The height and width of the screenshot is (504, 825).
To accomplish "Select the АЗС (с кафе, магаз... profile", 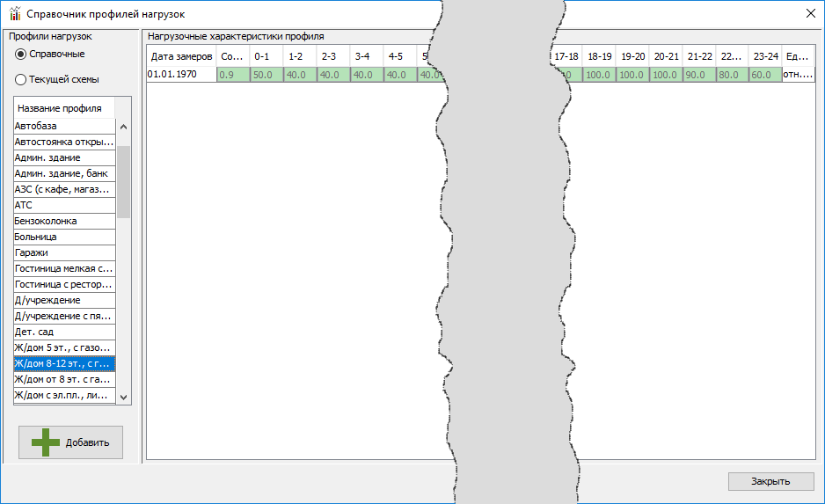I will click(64, 189).
